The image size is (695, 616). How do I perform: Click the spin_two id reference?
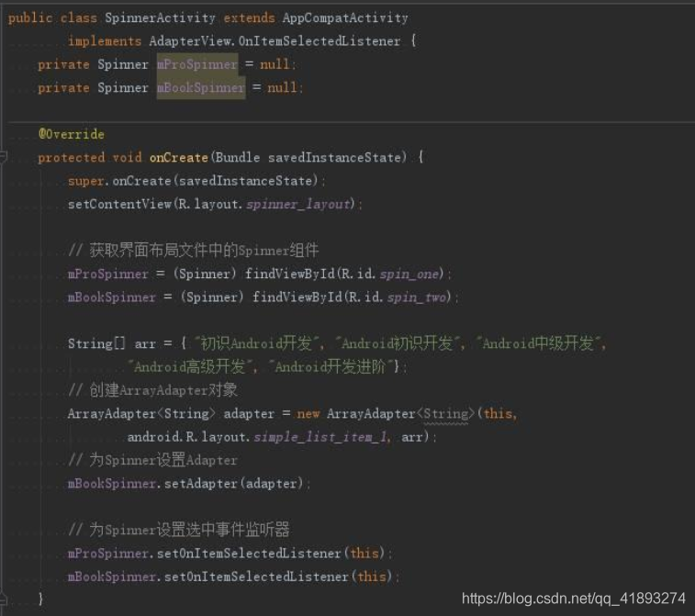[x=417, y=297]
